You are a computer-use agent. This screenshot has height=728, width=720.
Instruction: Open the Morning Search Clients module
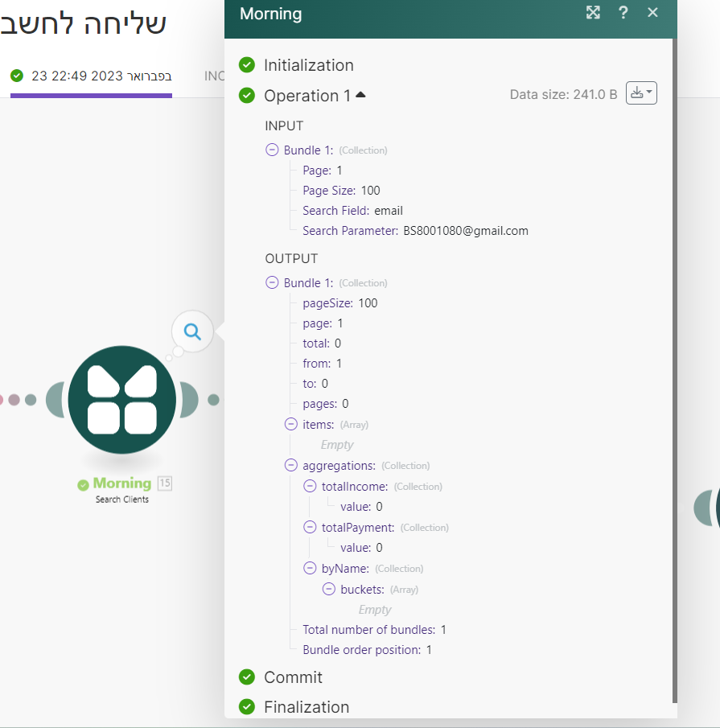[122, 400]
